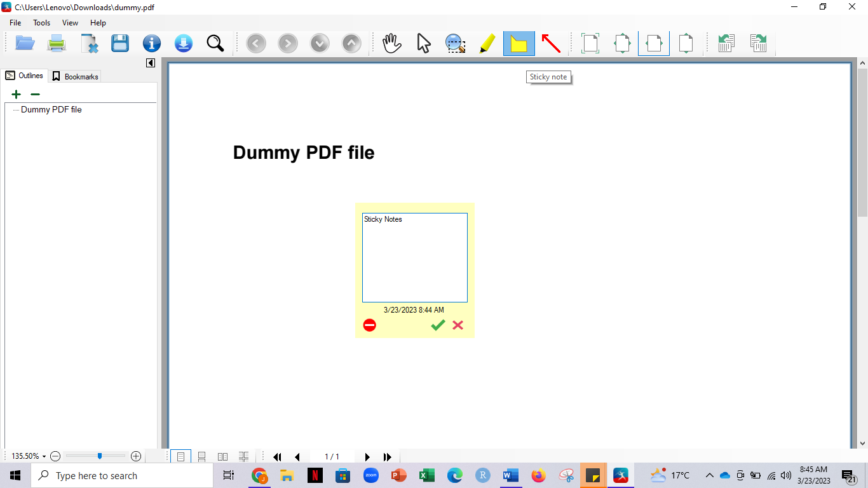Screen dimensions: 868x488
Task: Save the PDF with the floppy disk icon
Action: click(120, 43)
